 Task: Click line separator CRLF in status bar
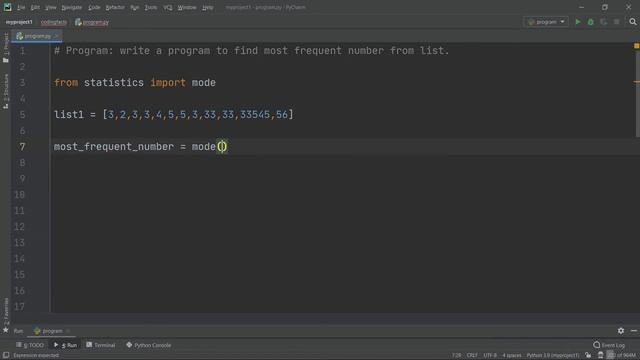pos(472,355)
